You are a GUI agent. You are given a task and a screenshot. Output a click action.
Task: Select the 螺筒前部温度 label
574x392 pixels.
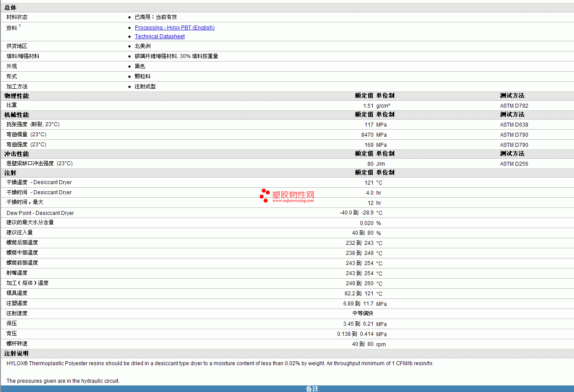click(22, 263)
